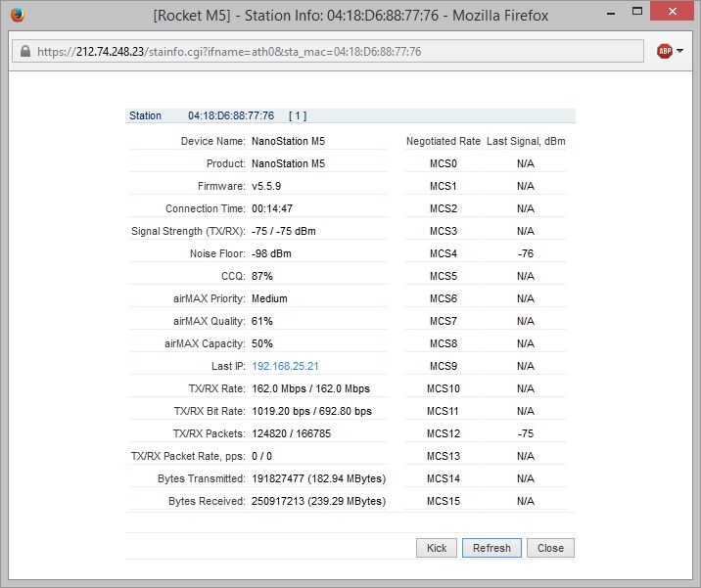Screen dimensions: 701x588
Task: Click TX/RX Packets value 124820 / 166785
Action: coord(291,433)
